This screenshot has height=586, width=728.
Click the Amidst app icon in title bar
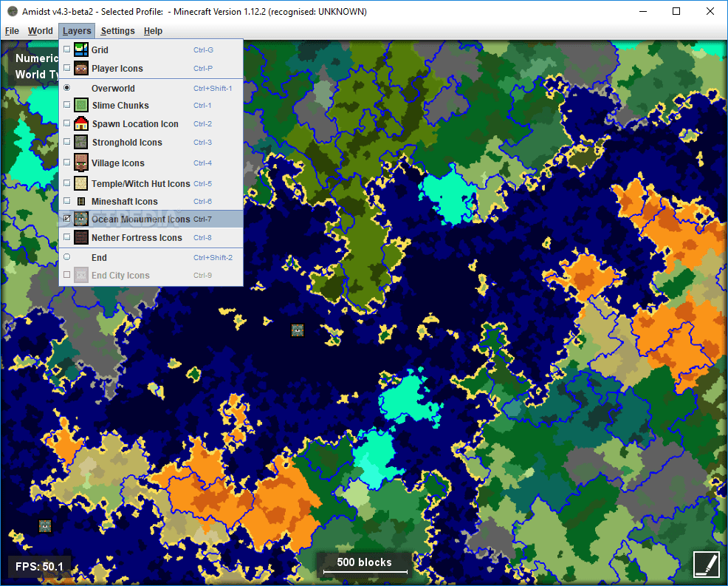pyautogui.click(x=12, y=11)
